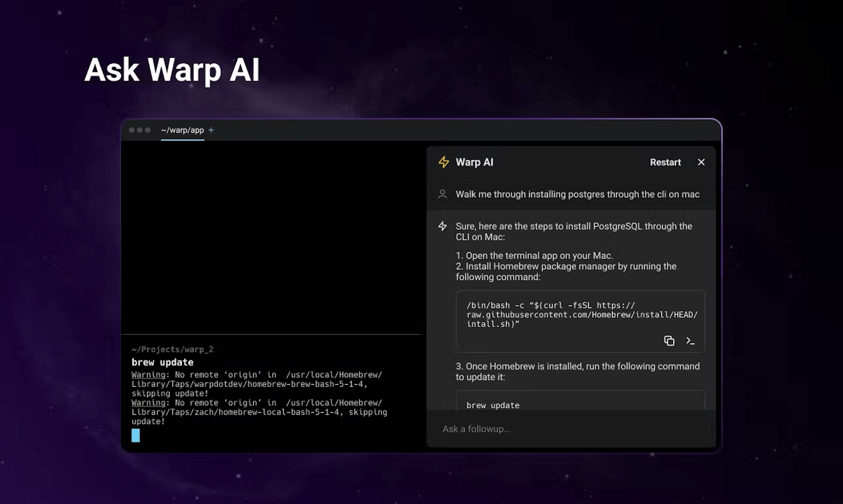
Task: Click the user's postgres question message
Action: [x=577, y=194]
